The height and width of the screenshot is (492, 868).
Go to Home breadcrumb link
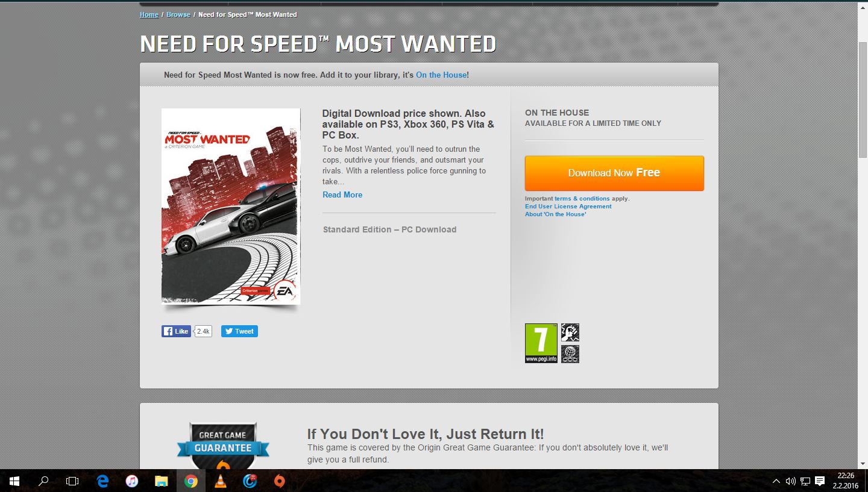149,14
